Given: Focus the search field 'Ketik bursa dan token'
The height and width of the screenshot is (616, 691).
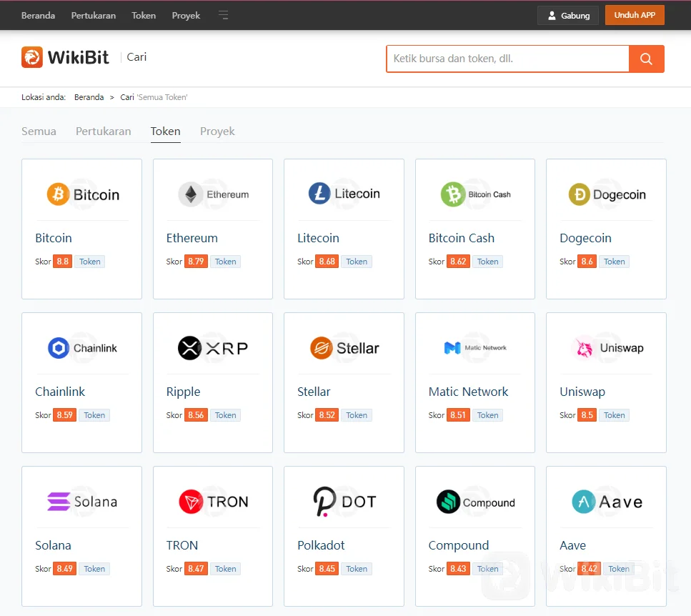Looking at the screenshot, I should click(507, 59).
